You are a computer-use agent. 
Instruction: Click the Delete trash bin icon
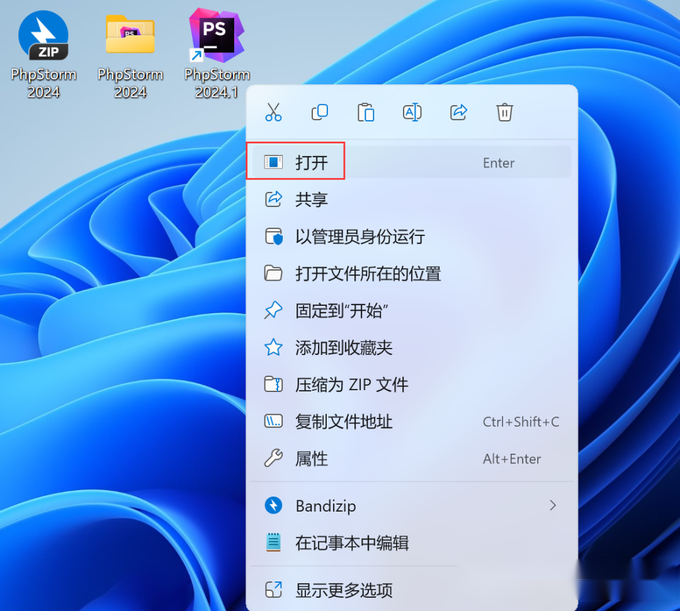point(504,112)
